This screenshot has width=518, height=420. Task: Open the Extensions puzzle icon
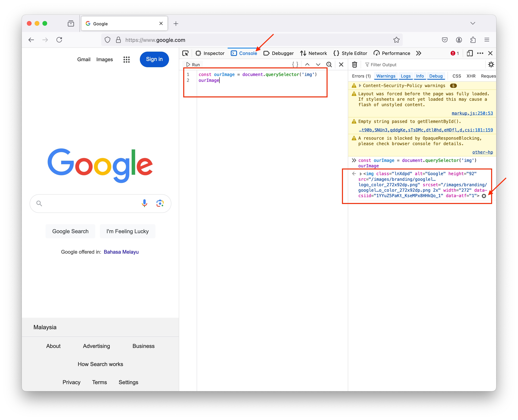(x=473, y=40)
